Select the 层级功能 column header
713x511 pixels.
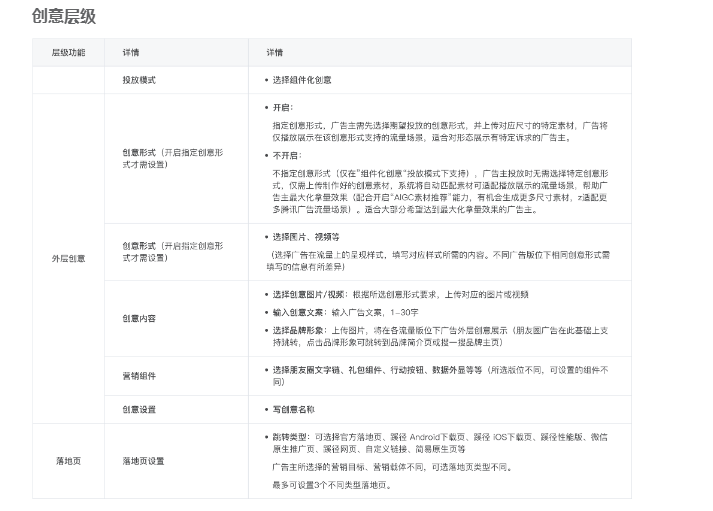click(x=68, y=52)
